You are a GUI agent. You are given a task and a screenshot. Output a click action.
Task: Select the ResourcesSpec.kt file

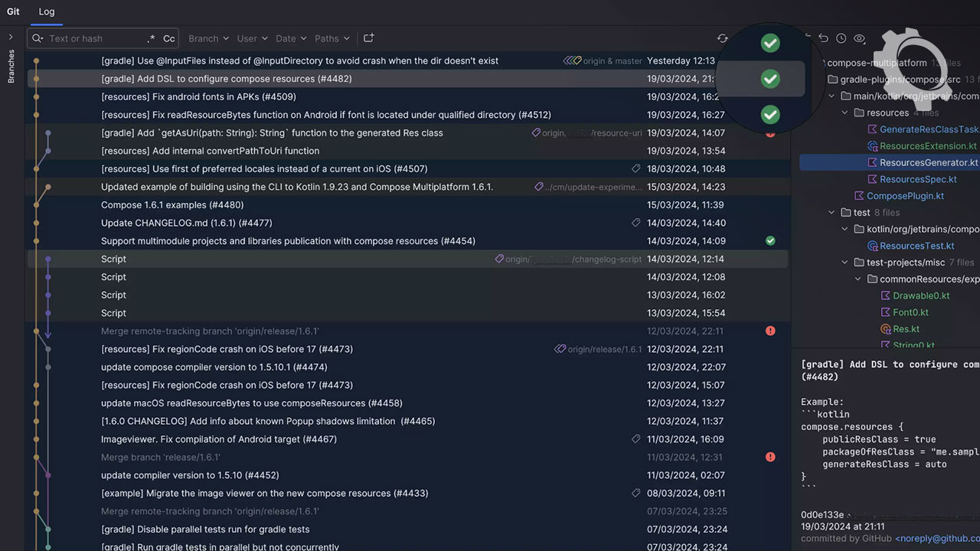coord(918,179)
